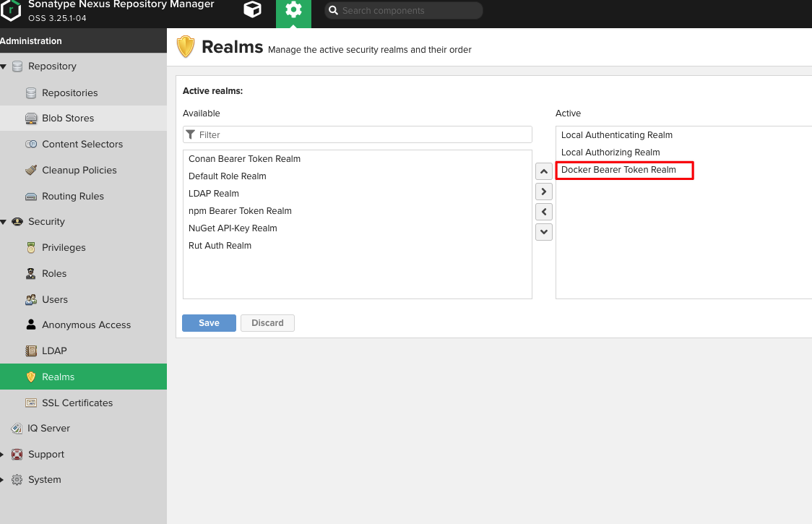Click the Security officer-cap icon
The width and height of the screenshot is (812, 524).
coord(17,222)
